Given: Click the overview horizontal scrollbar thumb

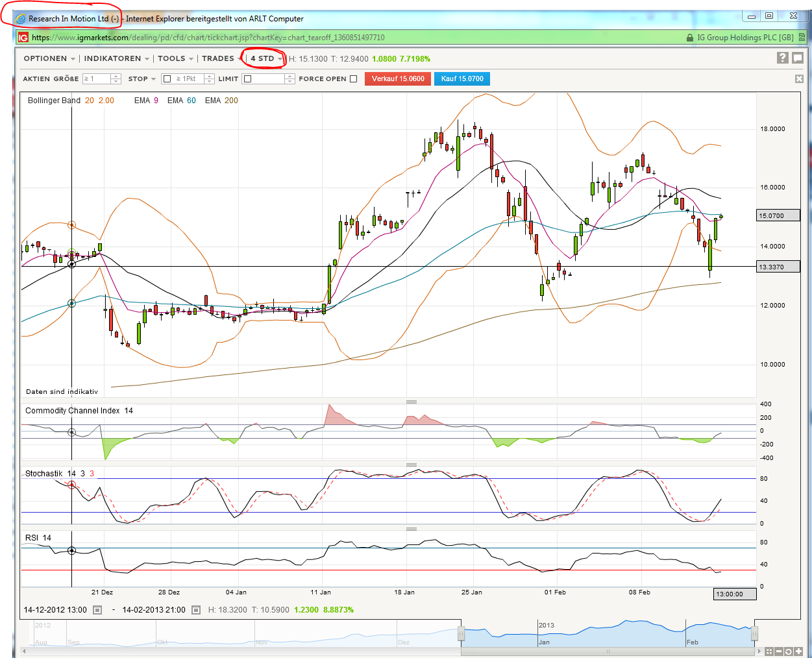Looking at the screenshot, I should pos(608,651).
